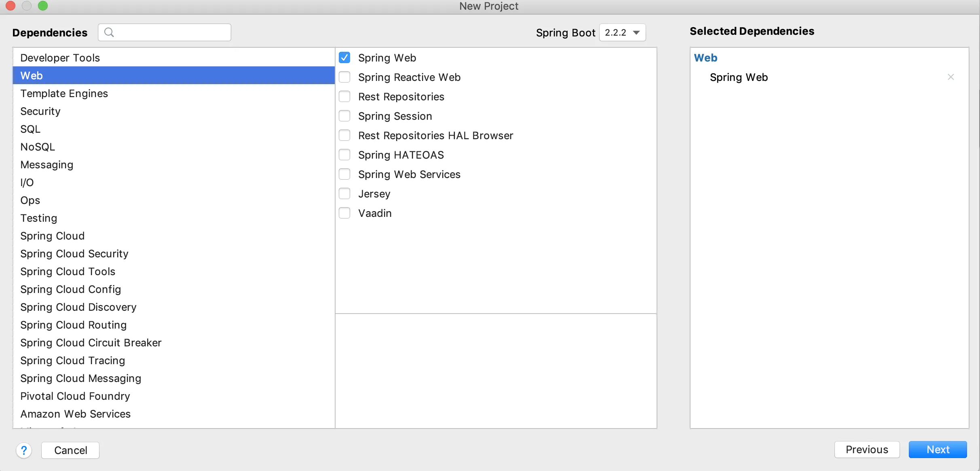Viewport: 980px width, 471px height.
Task: Open the Spring Boot version dropdown
Action: 622,32
